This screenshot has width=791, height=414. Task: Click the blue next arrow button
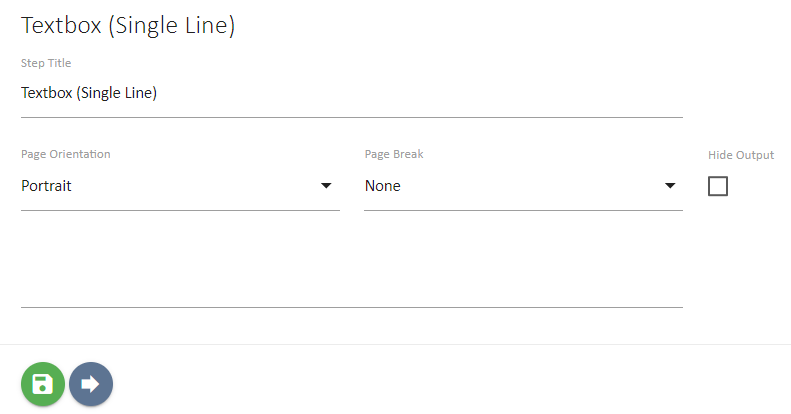tap(91, 384)
